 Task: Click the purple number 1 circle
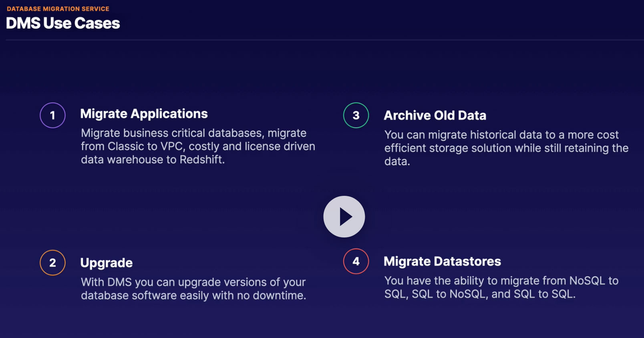coord(52,115)
